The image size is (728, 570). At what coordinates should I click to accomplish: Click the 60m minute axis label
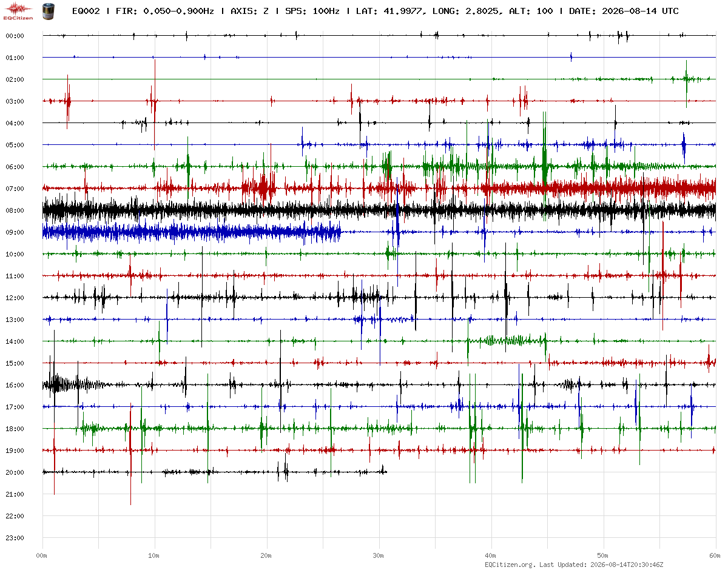(x=715, y=555)
